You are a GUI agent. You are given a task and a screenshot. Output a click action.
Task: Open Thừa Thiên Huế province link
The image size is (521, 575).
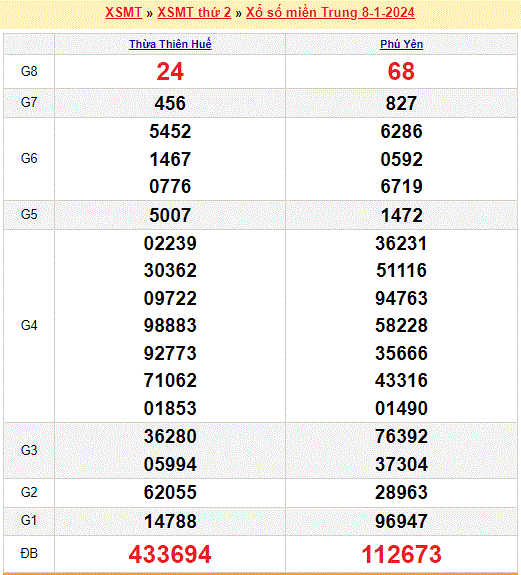(x=170, y=44)
